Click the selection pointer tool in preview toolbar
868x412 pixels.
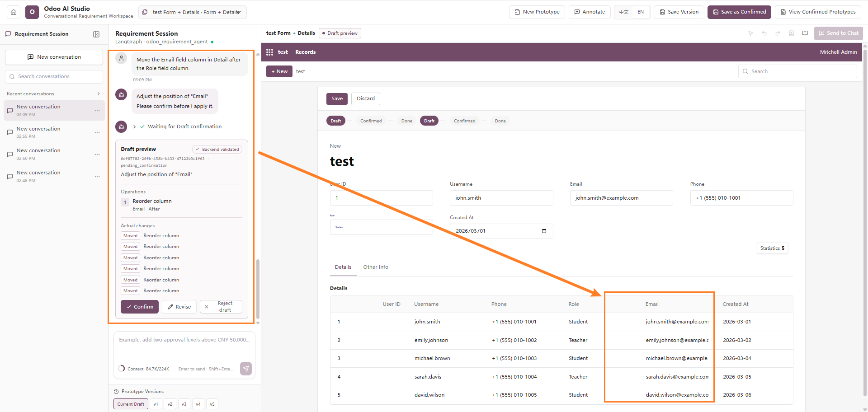tap(751, 33)
